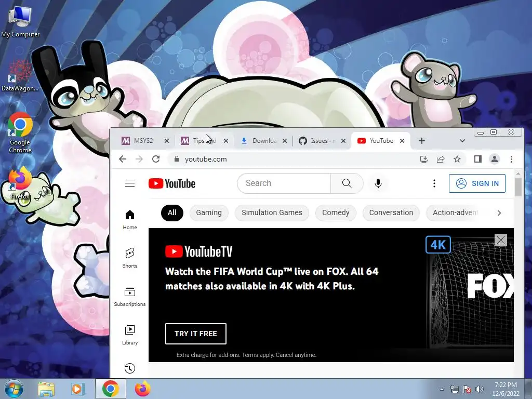Bookmark this page with the star
Image resolution: width=532 pixels, height=399 pixels.
pyautogui.click(x=457, y=159)
